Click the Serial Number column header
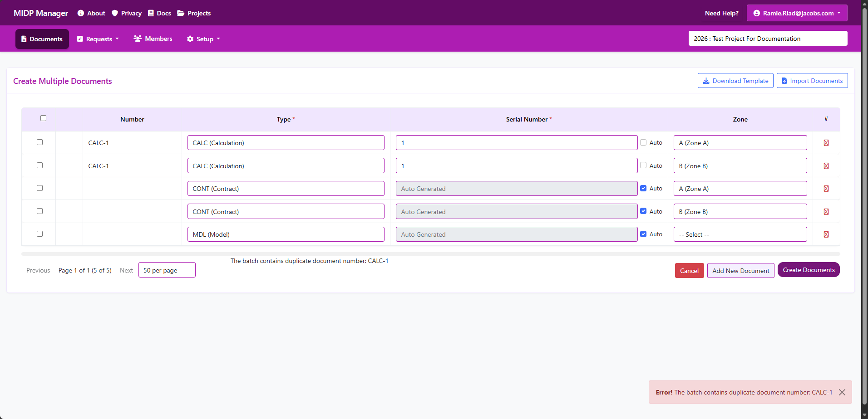868x419 pixels. tap(529, 119)
